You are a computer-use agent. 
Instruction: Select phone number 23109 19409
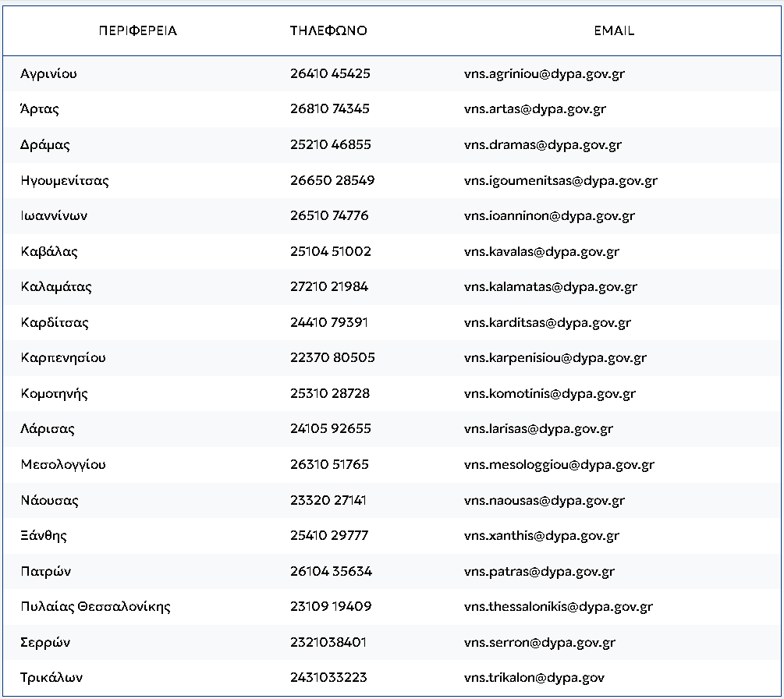pyautogui.click(x=331, y=606)
